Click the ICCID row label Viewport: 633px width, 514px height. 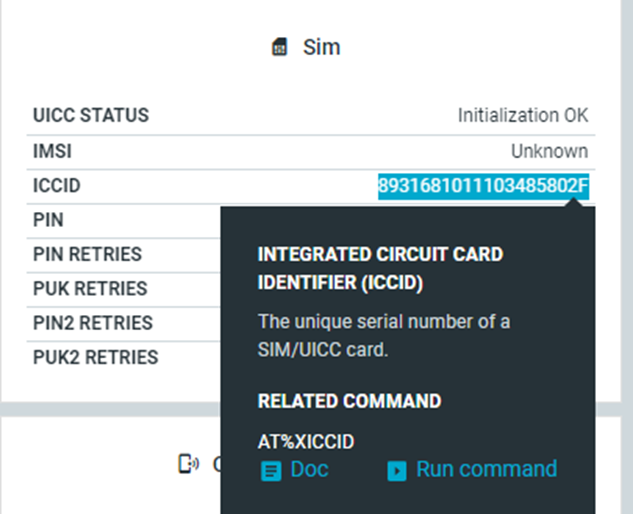pos(57,186)
